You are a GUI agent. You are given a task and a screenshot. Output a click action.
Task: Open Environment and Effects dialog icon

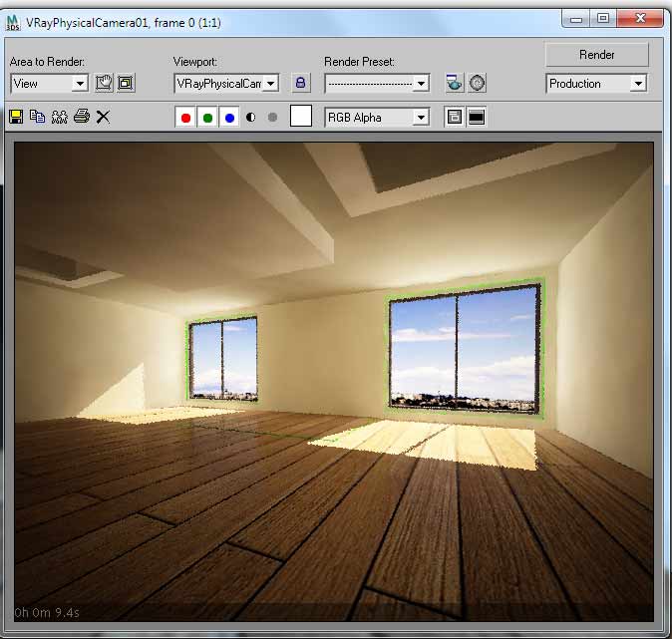477,83
